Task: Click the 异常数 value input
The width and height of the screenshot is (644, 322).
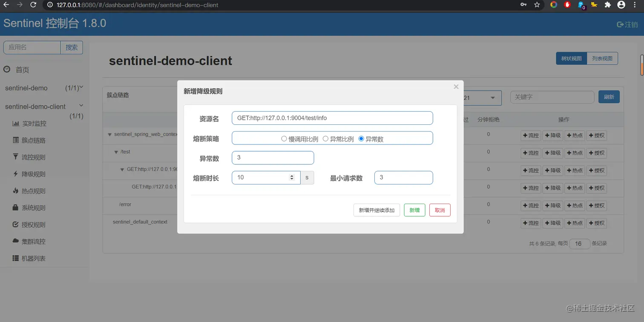Action: click(273, 158)
